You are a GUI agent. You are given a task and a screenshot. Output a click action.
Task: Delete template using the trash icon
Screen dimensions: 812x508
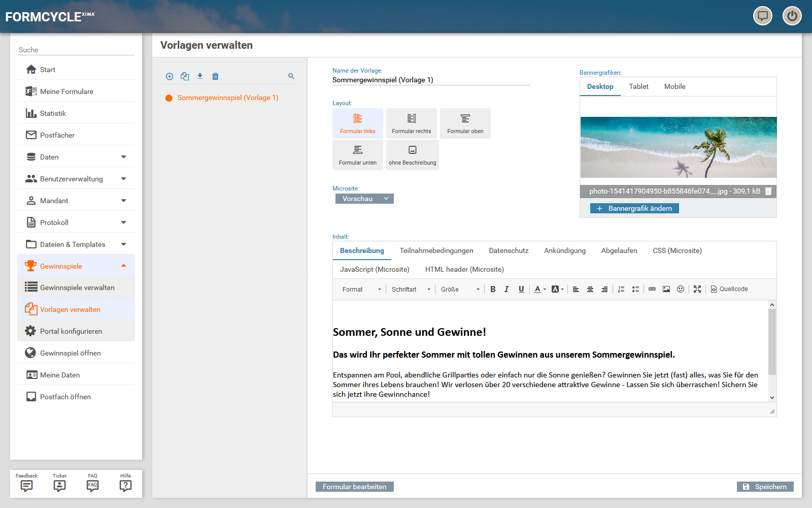click(x=215, y=76)
